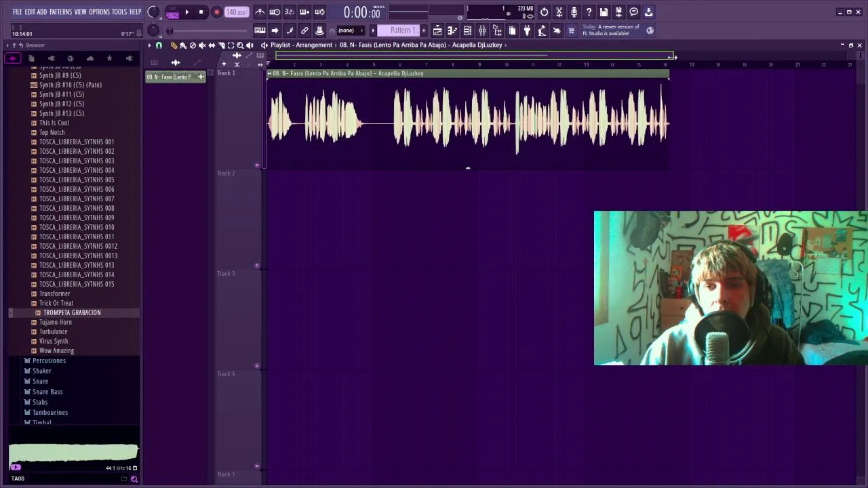
Task: Open the chat/news speech bubble icon
Action: pos(633,12)
